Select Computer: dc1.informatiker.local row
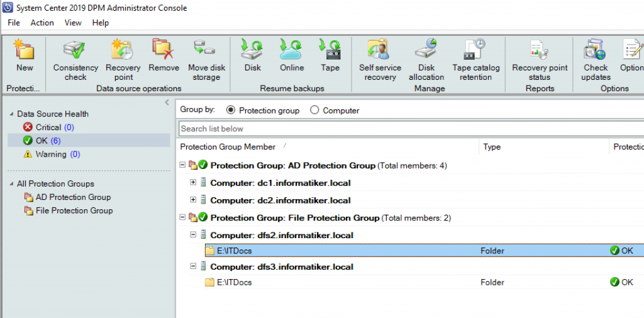Image resolution: width=644 pixels, height=318 pixels. pyautogui.click(x=280, y=183)
